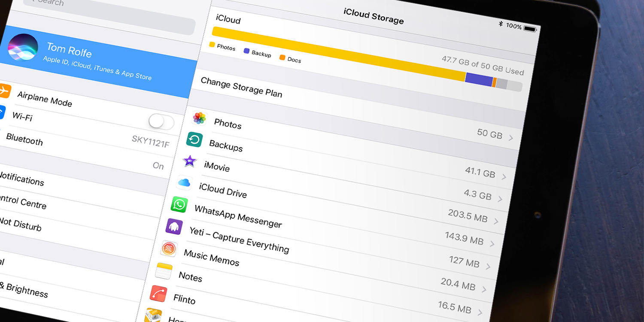This screenshot has width=644, height=322.
Task: Open Yeti – Capture Everything row label
Action: click(x=239, y=240)
